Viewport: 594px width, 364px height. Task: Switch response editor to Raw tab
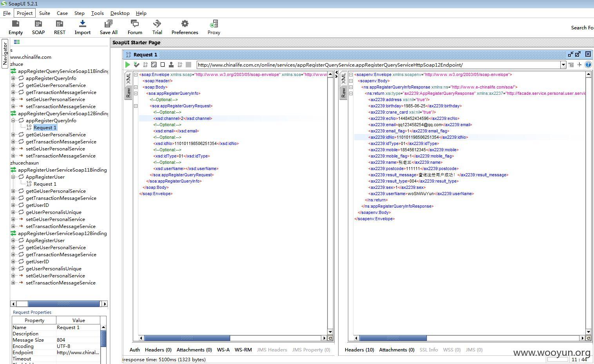click(343, 92)
